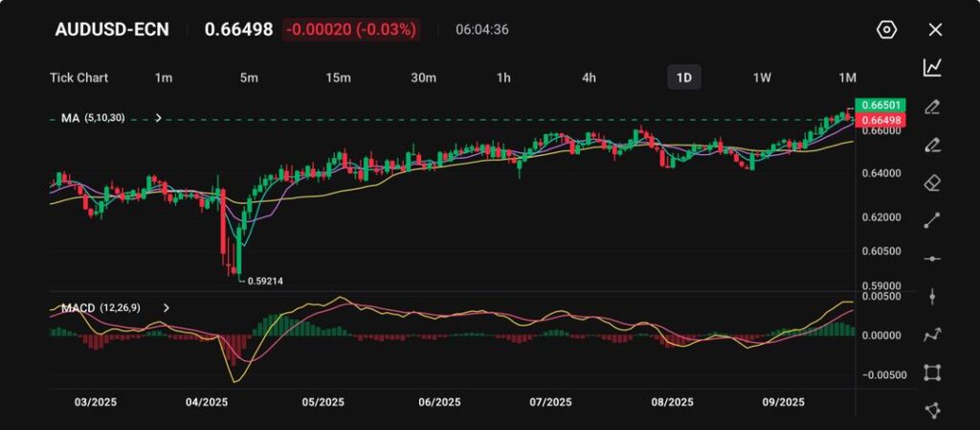Select the horizontal line drawing tool
The height and width of the screenshot is (430, 980).
coord(932,260)
